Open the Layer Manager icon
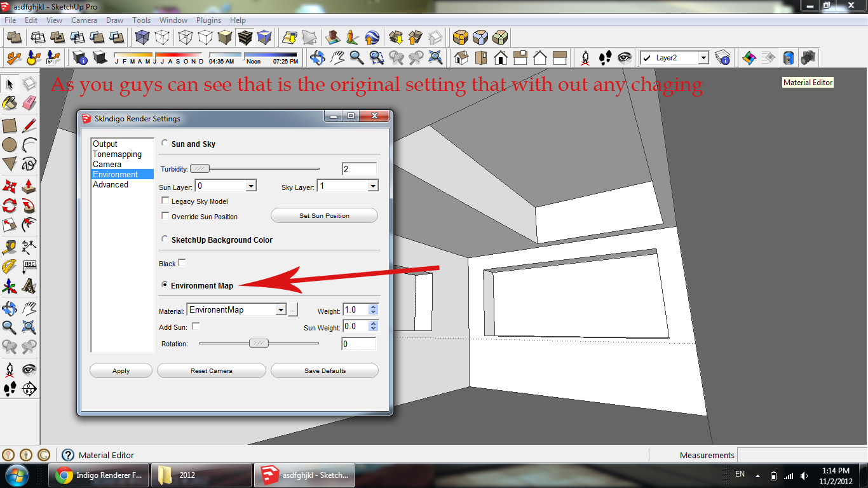The width and height of the screenshot is (868, 488). (x=722, y=58)
